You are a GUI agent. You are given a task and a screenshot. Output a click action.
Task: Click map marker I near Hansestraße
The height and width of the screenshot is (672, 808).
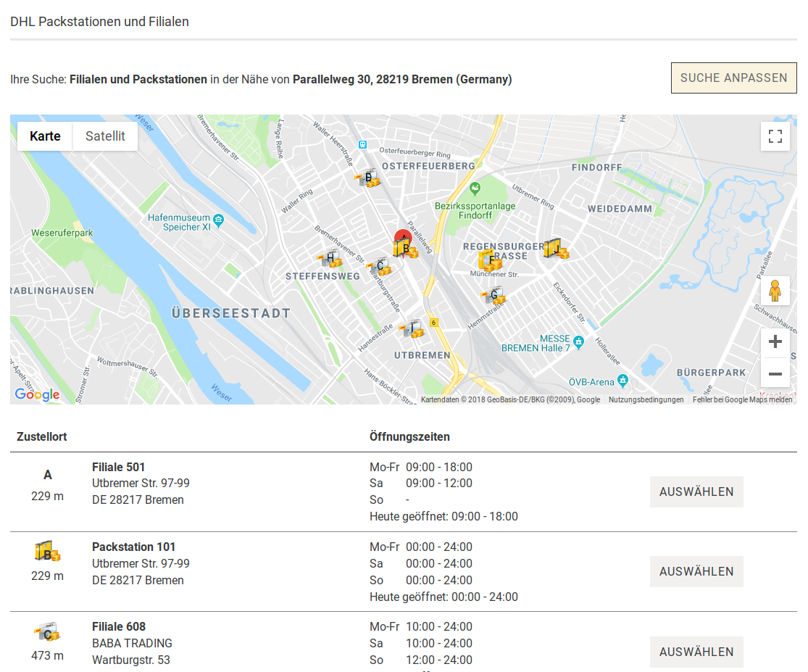[x=412, y=329]
